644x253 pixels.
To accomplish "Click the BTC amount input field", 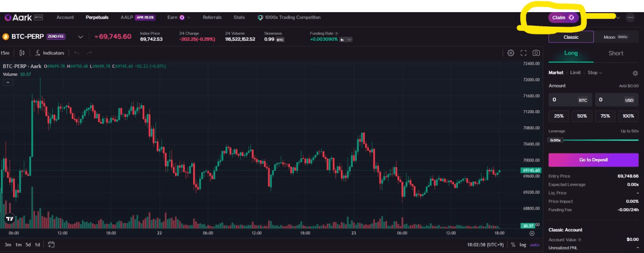I will point(570,100).
